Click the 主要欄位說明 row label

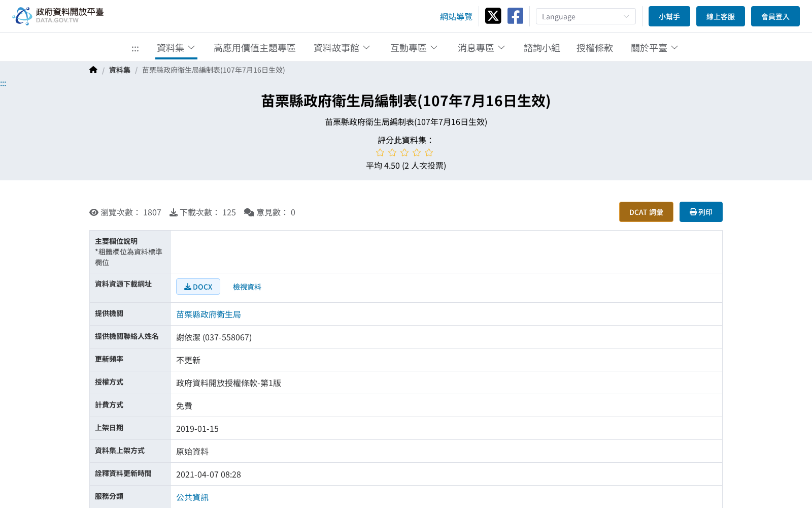click(x=116, y=241)
